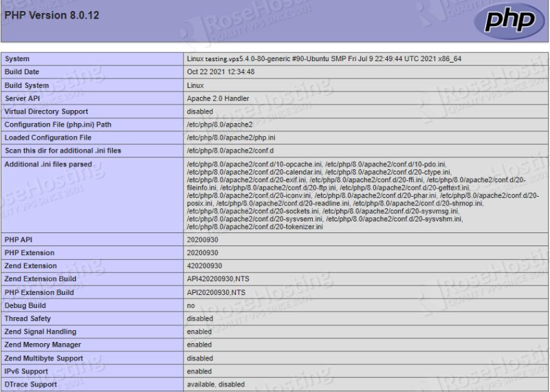Click the '/etc/php/8.0/apache2/php.ini' value
This screenshot has width=550, height=392.
point(231,138)
